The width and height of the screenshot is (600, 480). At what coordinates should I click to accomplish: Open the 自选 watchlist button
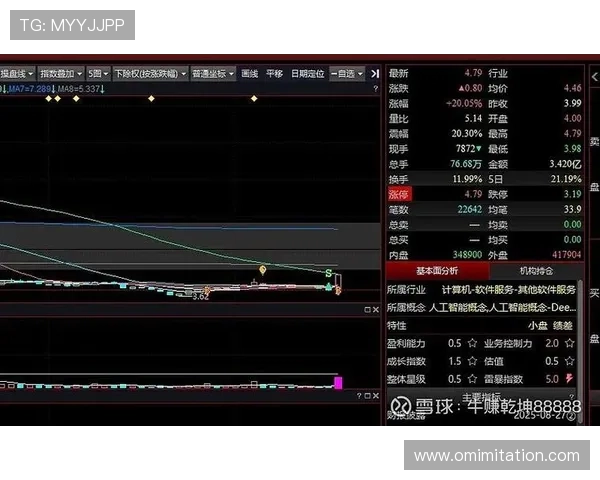point(347,73)
